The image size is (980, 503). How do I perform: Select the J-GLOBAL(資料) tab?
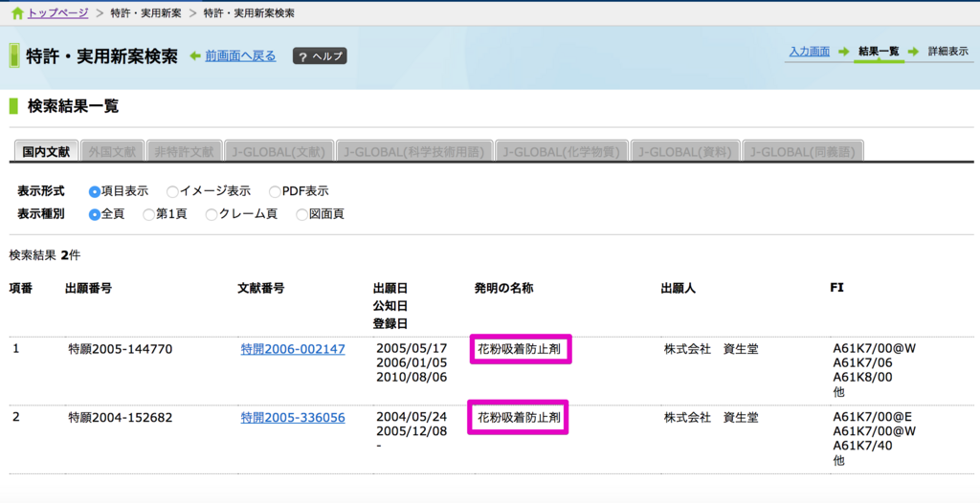click(x=685, y=151)
